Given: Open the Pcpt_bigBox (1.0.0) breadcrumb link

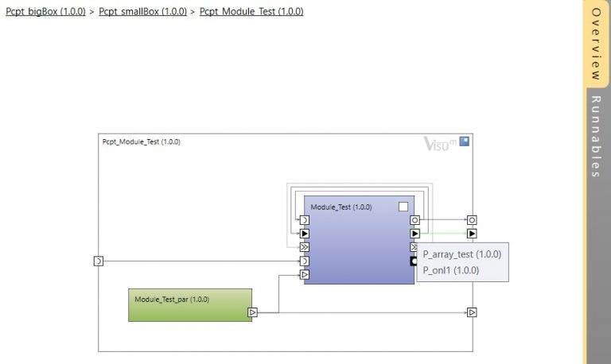Looking at the screenshot, I should [x=45, y=12].
